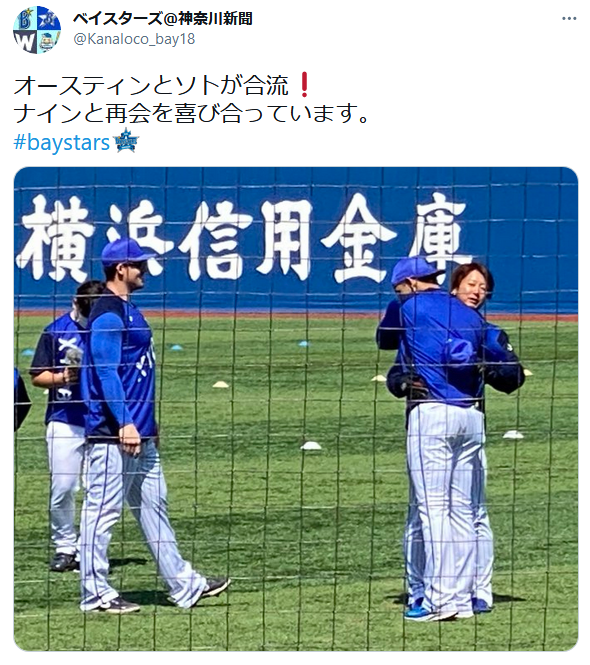
Task: Click the B logo in the avatar
Action: [25, 19]
